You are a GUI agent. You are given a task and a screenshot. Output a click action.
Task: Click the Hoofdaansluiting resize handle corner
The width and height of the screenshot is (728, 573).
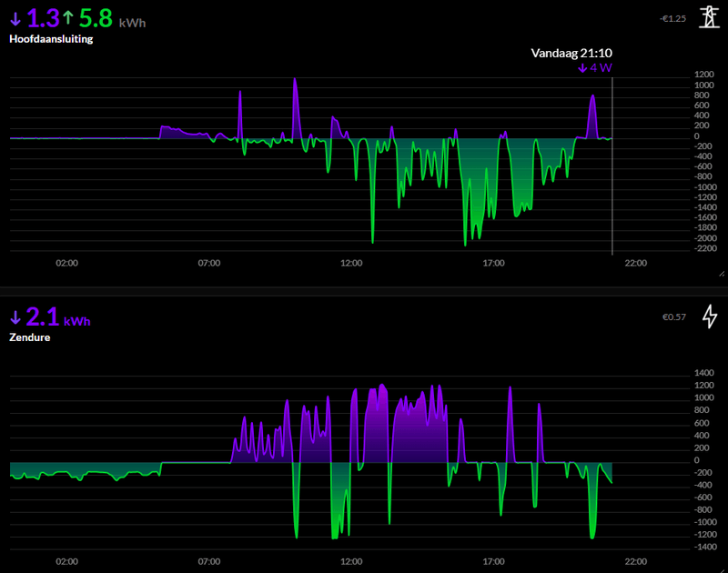pyautogui.click(x=722, y=274)
